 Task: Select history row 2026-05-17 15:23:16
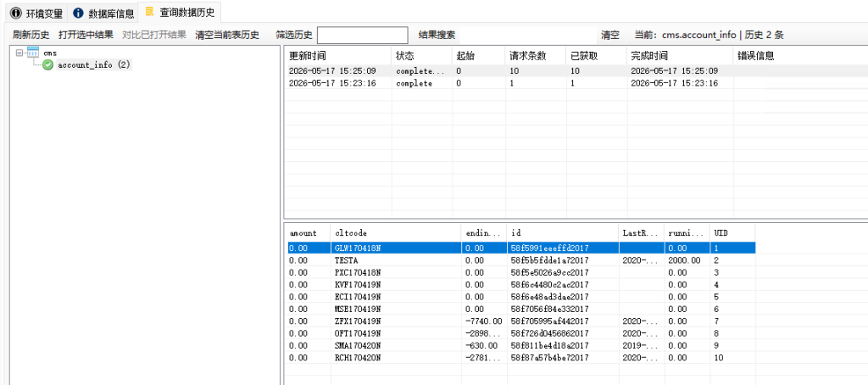click(576, 83)
